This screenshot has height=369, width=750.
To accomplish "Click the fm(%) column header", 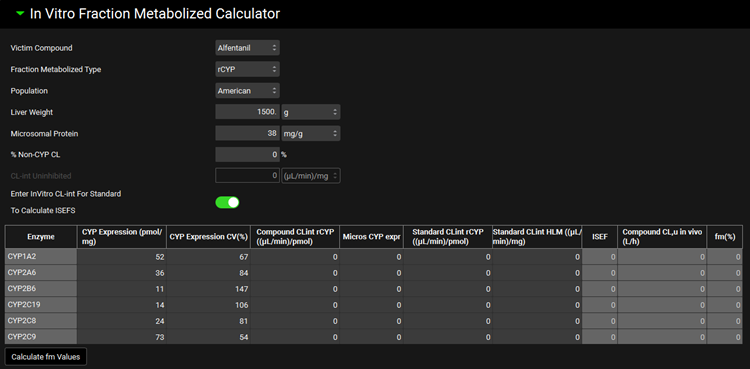I will point(725,236).
